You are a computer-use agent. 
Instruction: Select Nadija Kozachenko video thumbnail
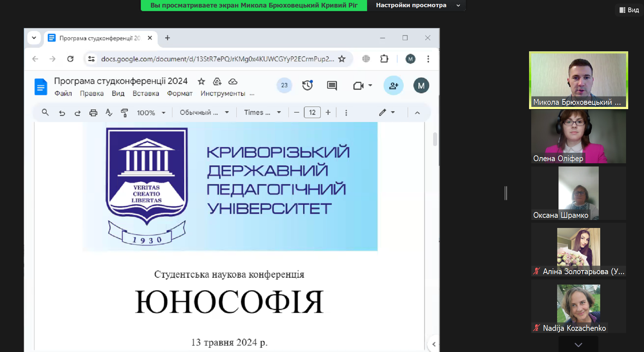coord(579,306)
